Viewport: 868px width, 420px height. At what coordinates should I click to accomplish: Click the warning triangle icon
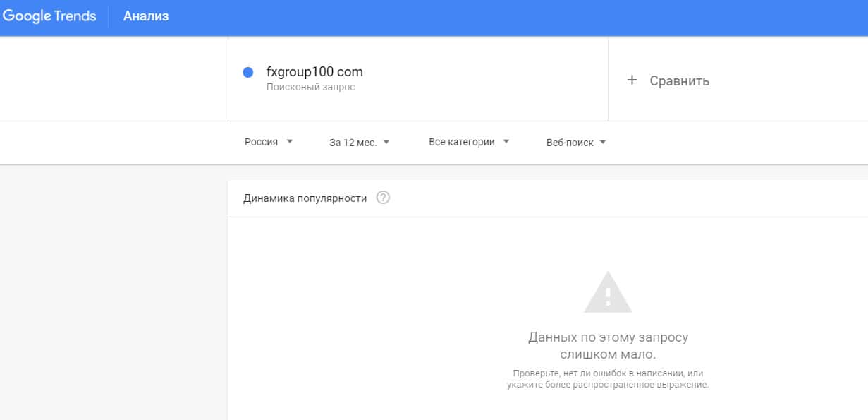608,293
